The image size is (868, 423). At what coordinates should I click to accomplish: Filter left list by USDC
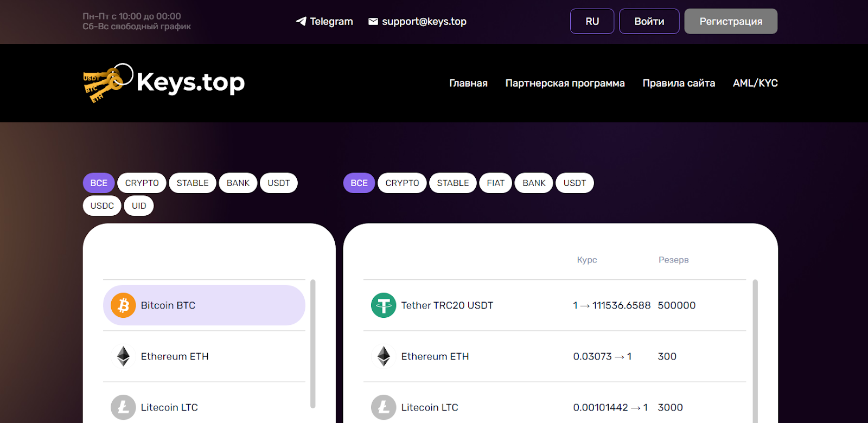coord(102,206)
